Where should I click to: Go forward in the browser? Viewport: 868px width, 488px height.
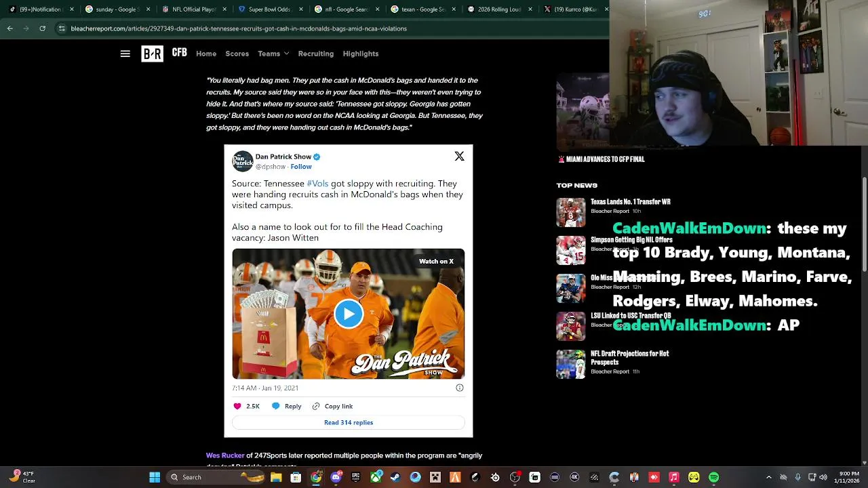click(26, 28)
